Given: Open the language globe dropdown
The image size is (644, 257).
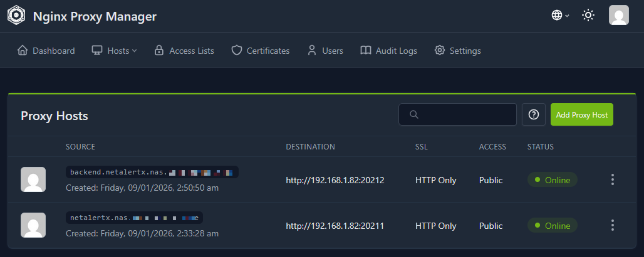Looking at the screenshot, I should [x=560, y=16].
